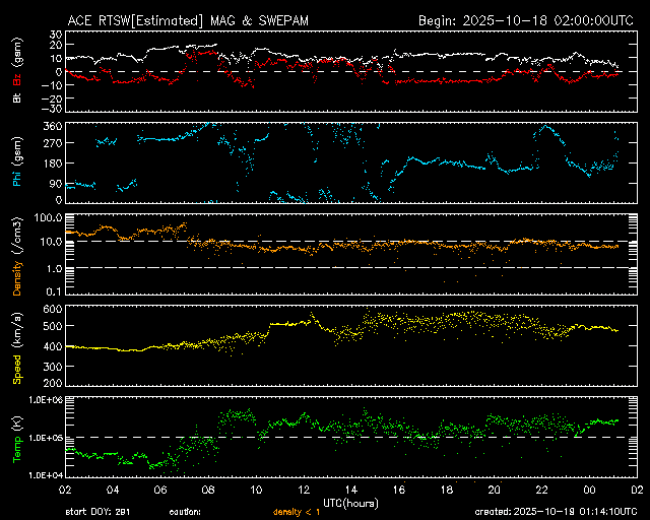Click the created timestamp in the footer
The image size is (650, 520).
coord(557,511)
